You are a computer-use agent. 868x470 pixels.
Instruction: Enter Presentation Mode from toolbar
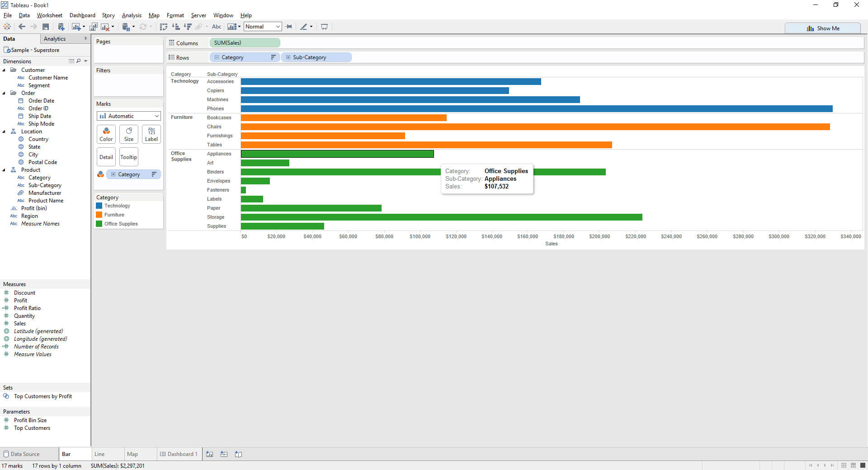[x=324, y=27]
